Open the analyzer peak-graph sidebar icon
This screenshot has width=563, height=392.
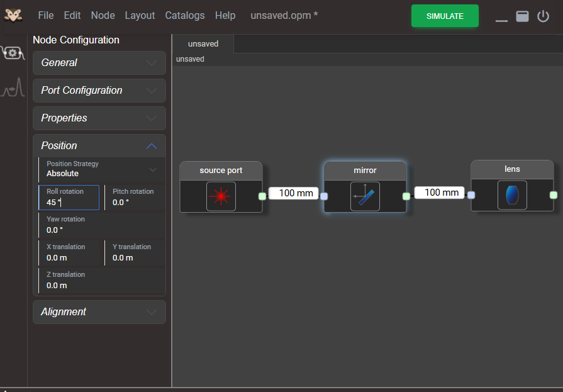point(13,87)
